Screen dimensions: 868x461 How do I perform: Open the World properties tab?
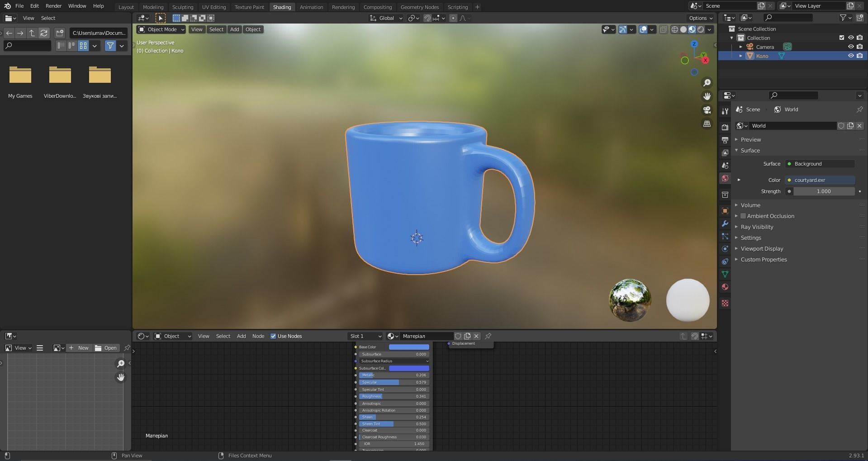pyautogui.click(x=725, y=178)
